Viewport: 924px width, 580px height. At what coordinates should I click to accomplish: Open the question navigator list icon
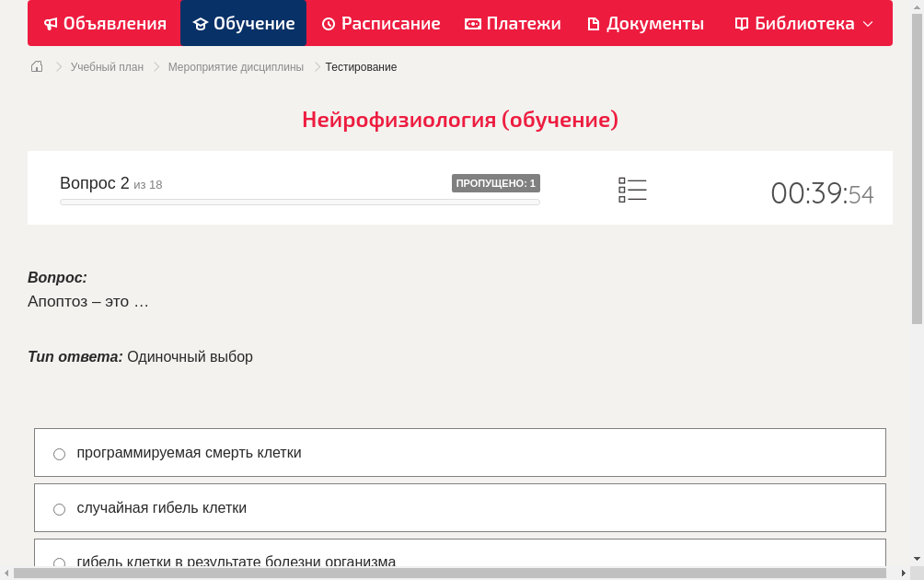[x=632, y=190]
